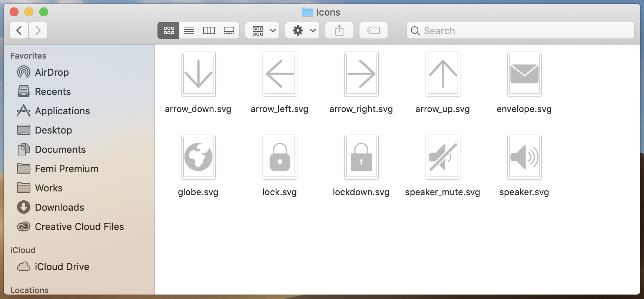
Task: Click the lockdown.svg file name
Action: 361,192
